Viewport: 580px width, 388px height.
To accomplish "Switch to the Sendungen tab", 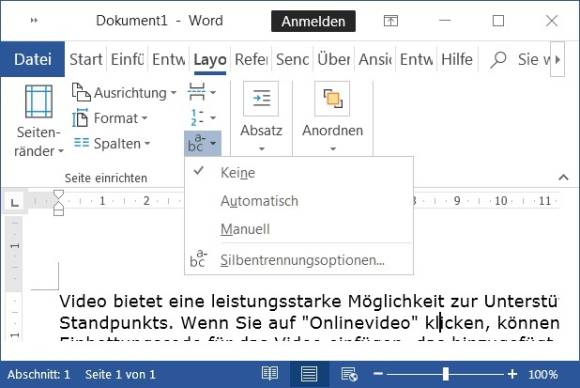I will coord(293,59).
